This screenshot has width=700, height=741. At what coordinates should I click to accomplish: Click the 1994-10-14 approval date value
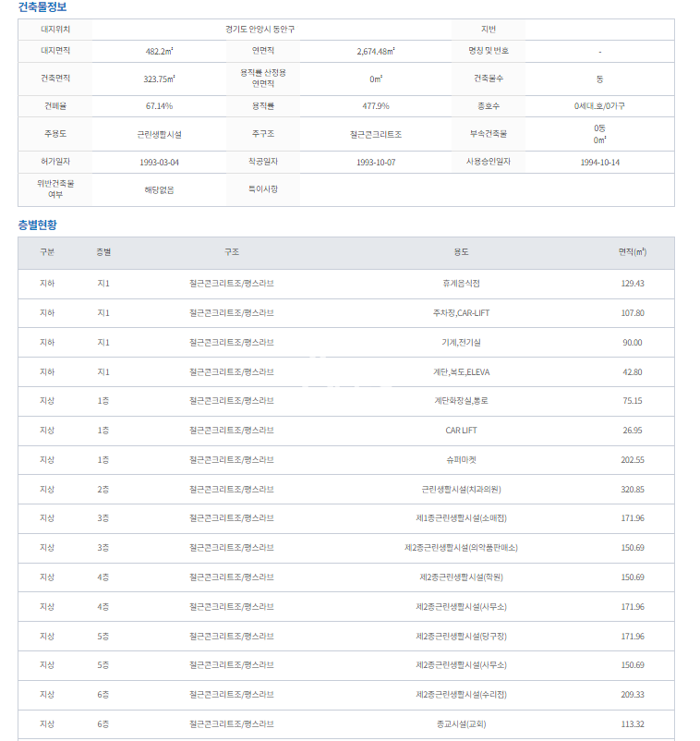pyautogui.click(x=599, y=162)
